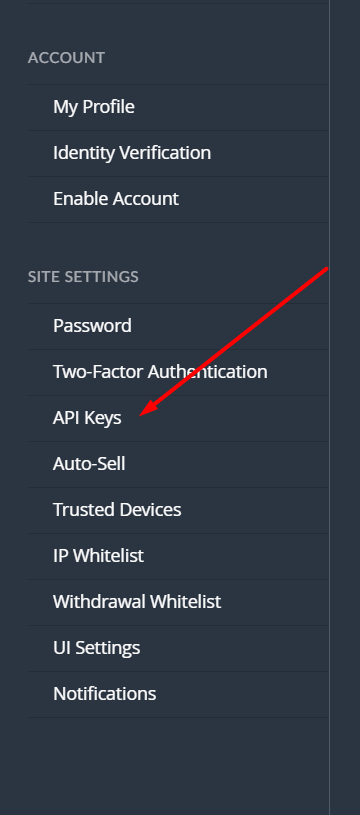
Task: Select Enable Account in sidebar
Action: pos(178,199)
